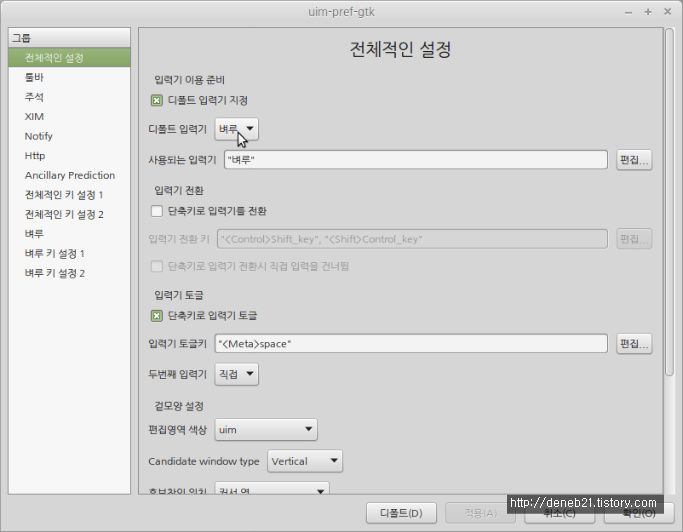Click the 디폴트(D) button
Image resolution: width=683 pixels, height=532 pixels.
401,513
